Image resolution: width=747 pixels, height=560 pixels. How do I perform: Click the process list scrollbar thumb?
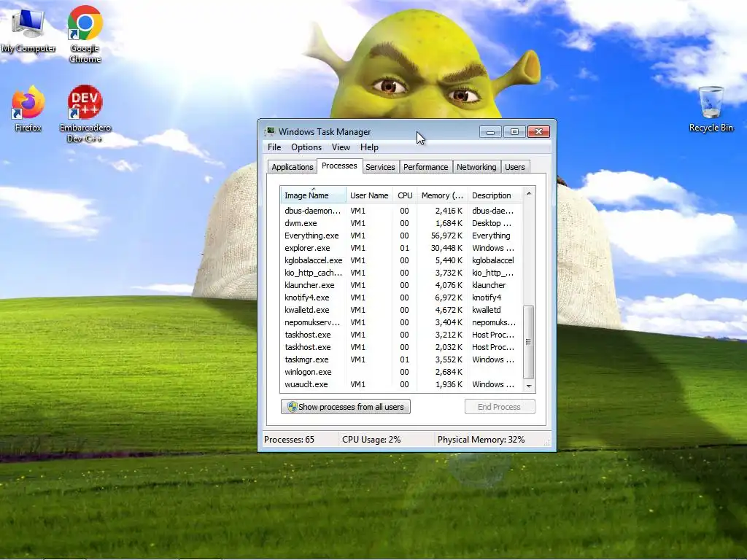[528, 342]
